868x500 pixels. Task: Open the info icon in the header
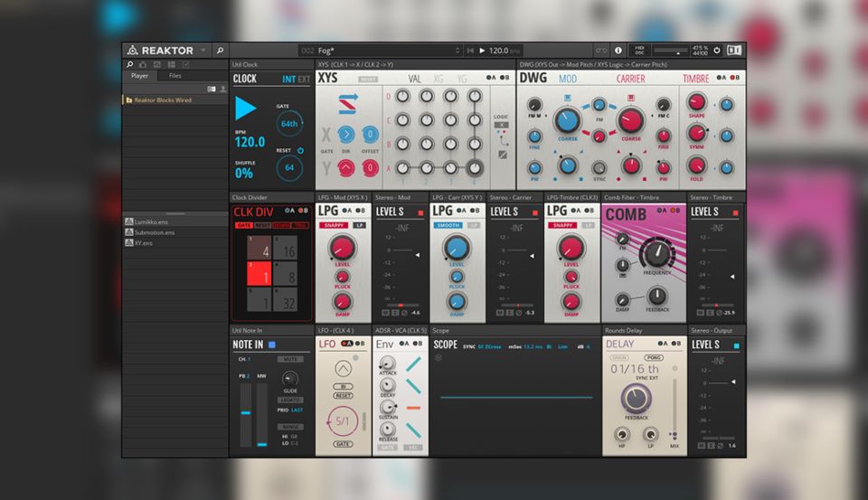618,51
